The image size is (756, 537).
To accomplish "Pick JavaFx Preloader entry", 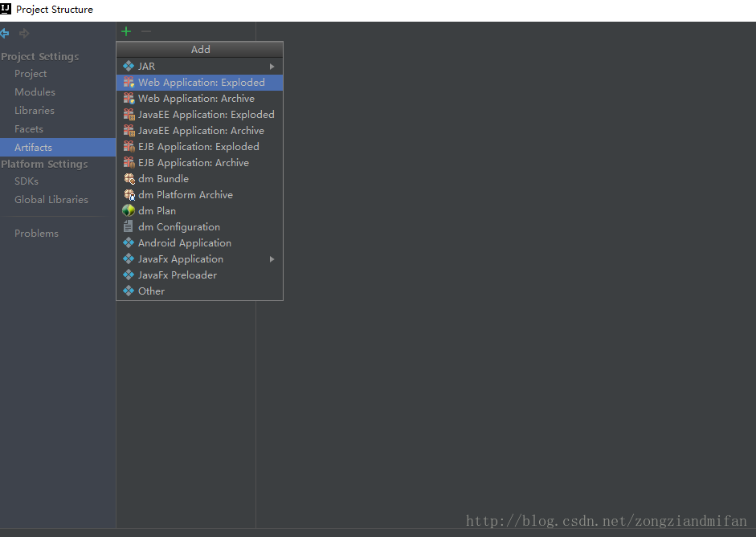I will (x=199, y=275).
